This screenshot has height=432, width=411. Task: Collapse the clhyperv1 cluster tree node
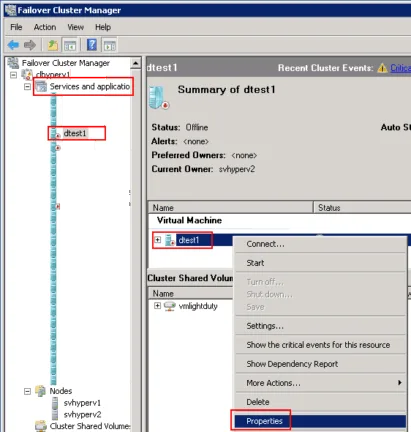click(x=13, y=75)
